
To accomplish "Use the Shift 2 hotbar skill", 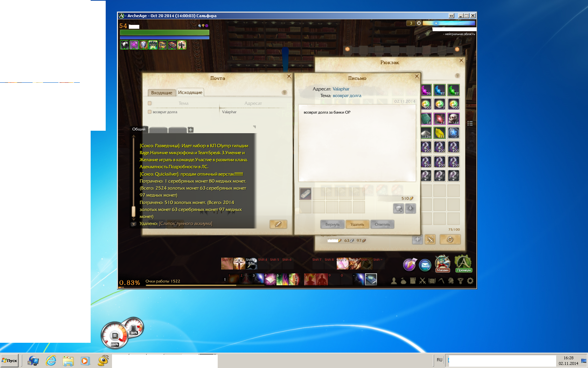I will (239, 264).
